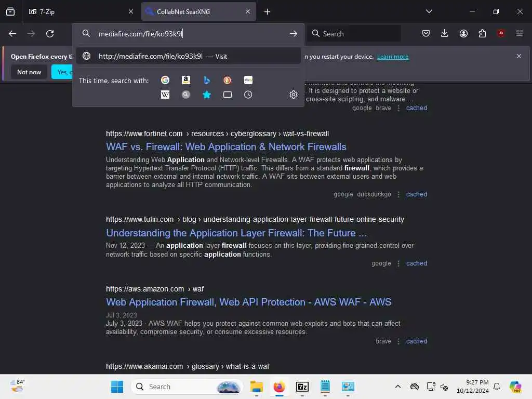The width and height of the screenshot is (532, 399).
Task: Open cached version of fortinet result
Action: (x=417, y=194)
